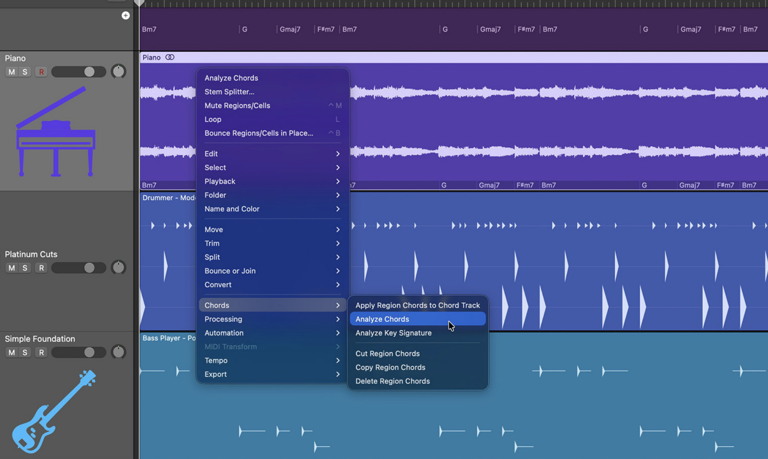Click the loop icon beside Piano region name
768x459 pixels.
[169, 57]
